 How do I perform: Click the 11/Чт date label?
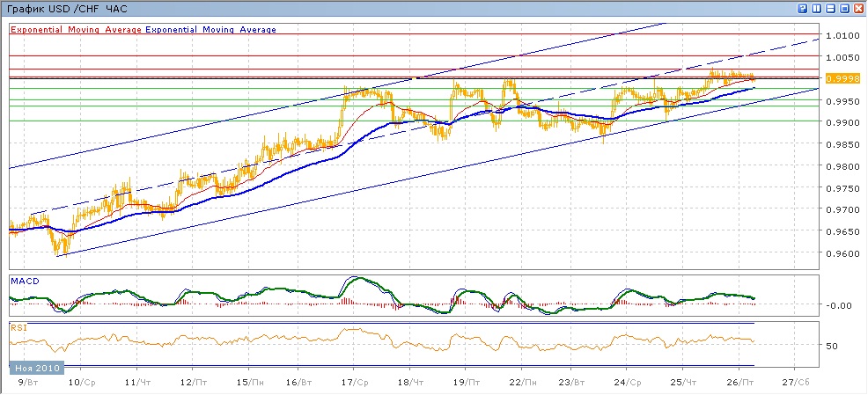click(138, 383)
